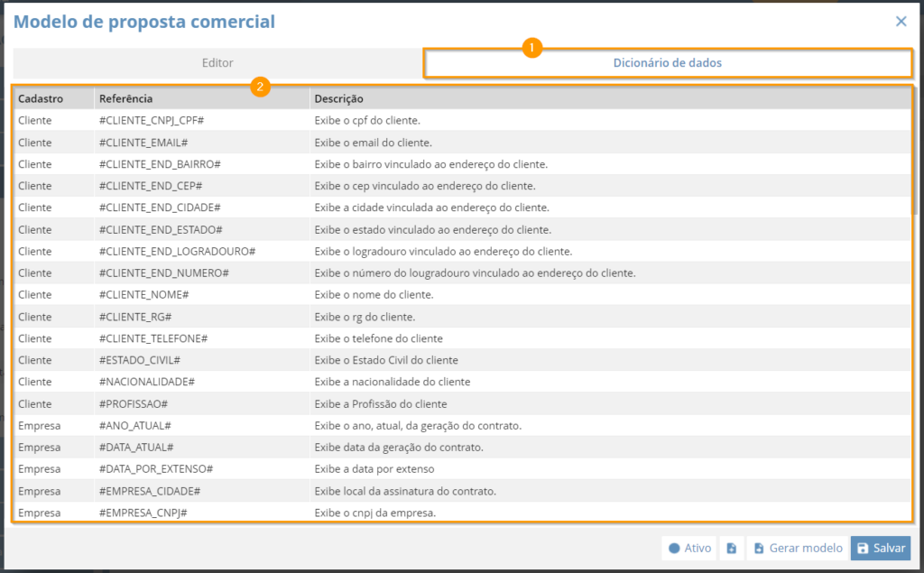Click the data dictionary vertical scrollbar
Screen dimensions: 924x573
(914, 152)
